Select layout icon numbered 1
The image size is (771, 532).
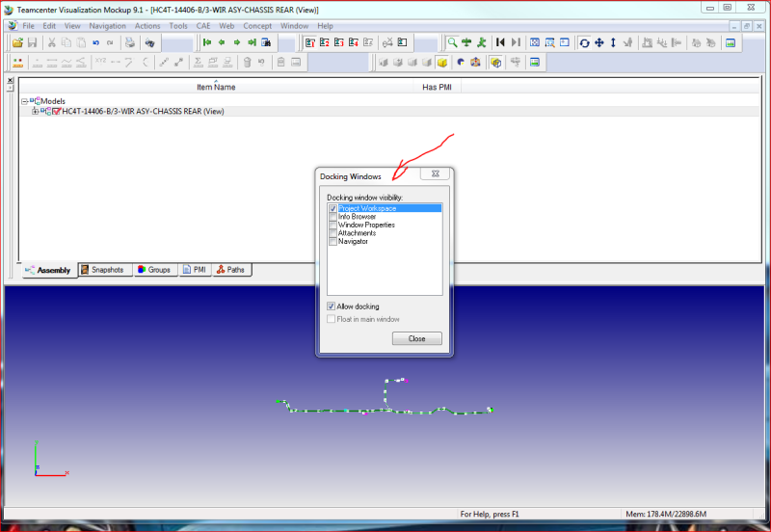[x=309, y=42]
